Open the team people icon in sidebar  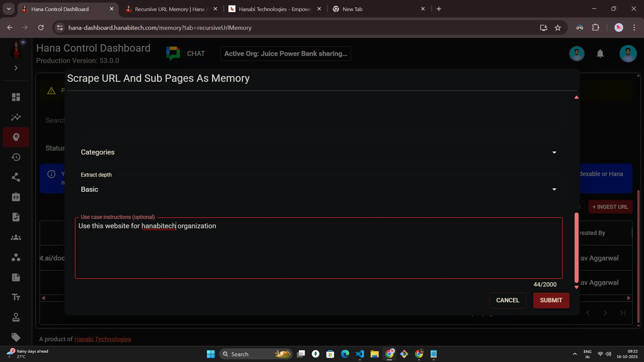tap(16, 238)
